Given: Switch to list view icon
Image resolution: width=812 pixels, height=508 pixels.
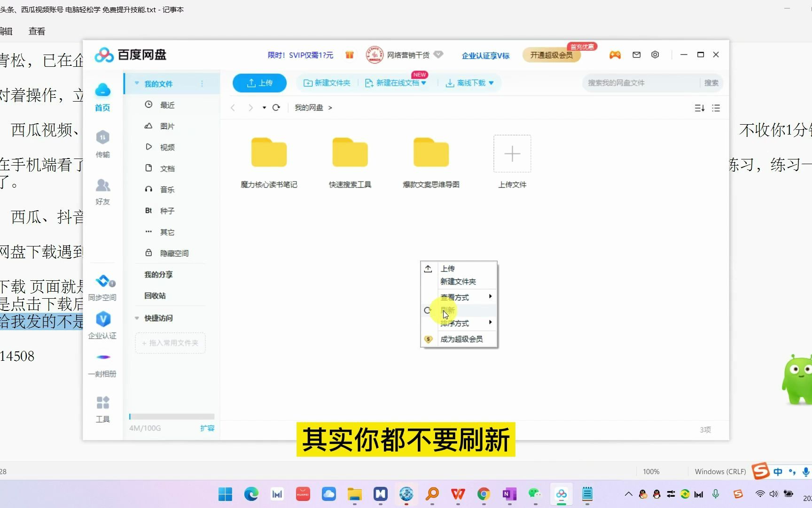Looking at the screenshot, I should [x=716, y=108].
